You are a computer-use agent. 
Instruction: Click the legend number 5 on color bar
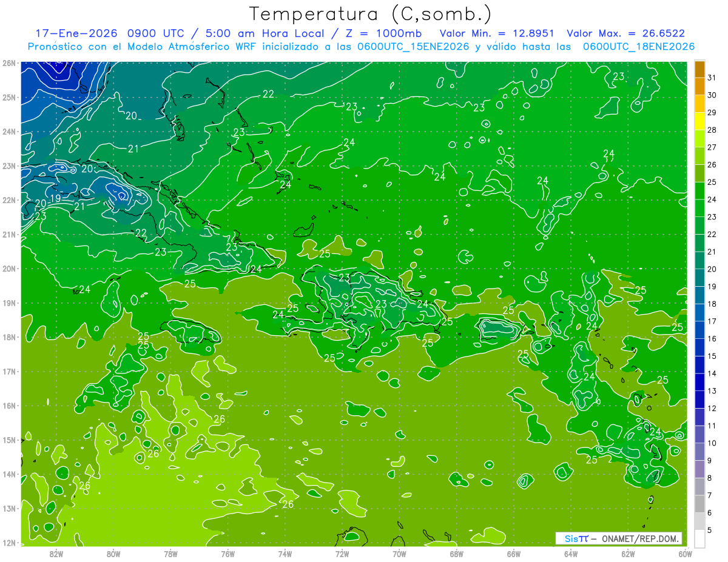(710, 530)
